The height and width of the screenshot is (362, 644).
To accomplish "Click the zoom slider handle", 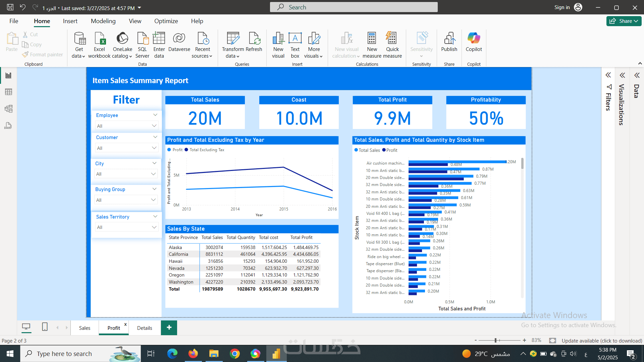I will pyautogui.click(x=495, y=341).
